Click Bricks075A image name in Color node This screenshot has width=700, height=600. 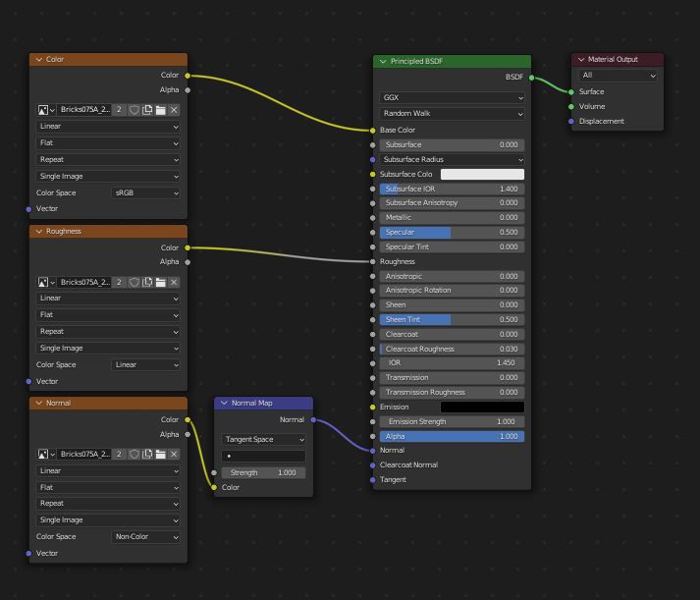point(84,110)
